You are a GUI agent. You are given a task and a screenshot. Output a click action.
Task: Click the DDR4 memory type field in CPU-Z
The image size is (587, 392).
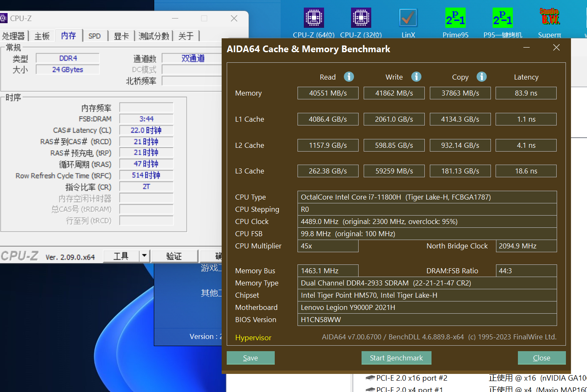point(68,58)
